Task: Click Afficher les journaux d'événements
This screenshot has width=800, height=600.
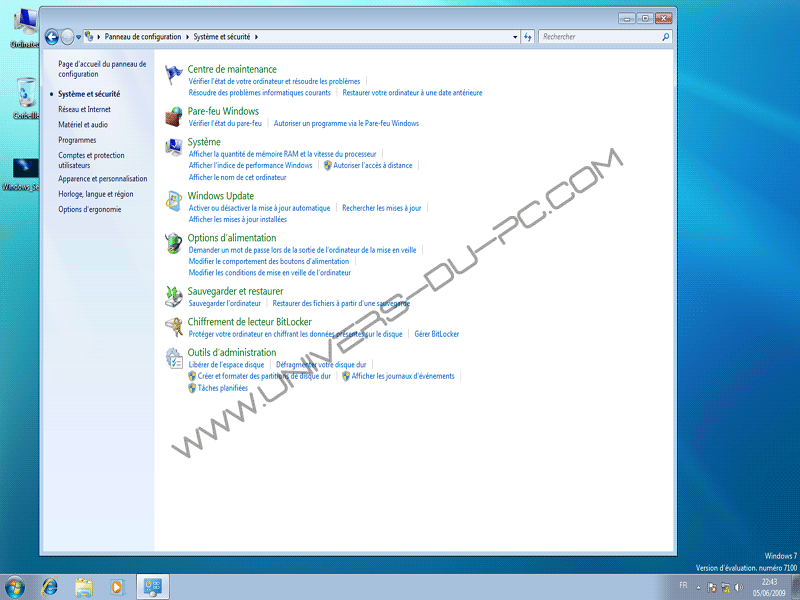Action: coord(403,376)
